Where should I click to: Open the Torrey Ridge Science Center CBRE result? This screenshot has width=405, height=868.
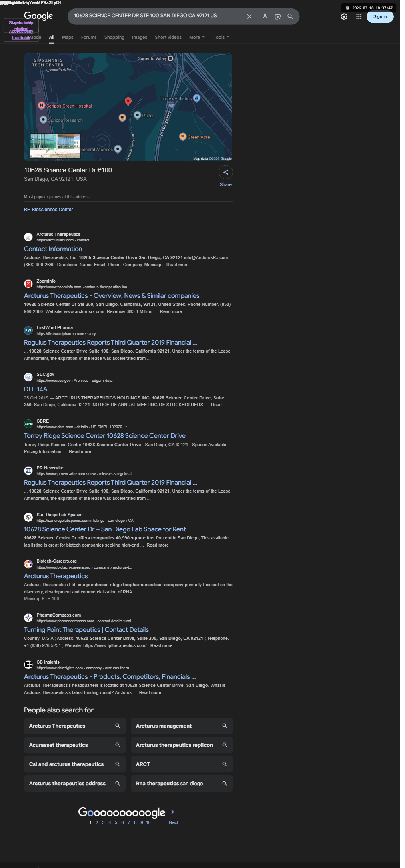[x=105, y=436]
